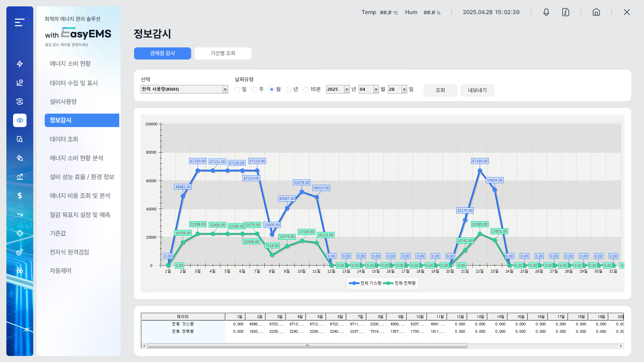The width and height of the screenshot is (644, 362).
Task: Open the lightning bolt energy icon
Action: [x=20, y=64]
